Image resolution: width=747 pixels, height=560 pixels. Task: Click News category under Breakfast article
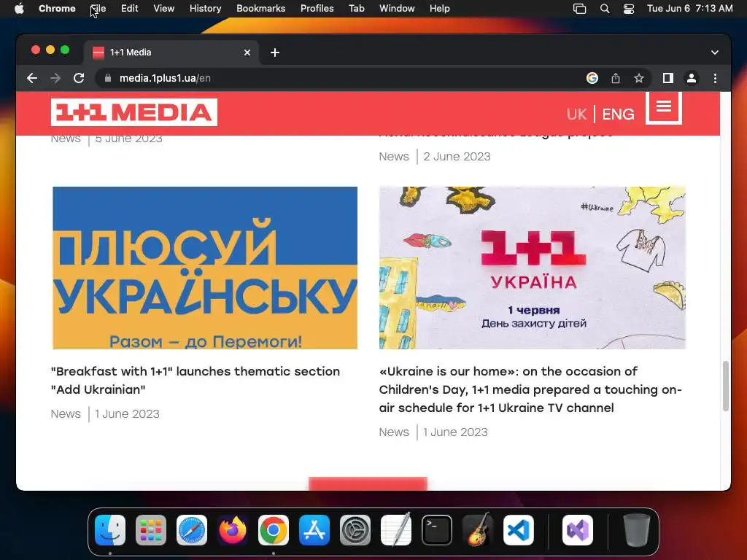tap(66, 414)
